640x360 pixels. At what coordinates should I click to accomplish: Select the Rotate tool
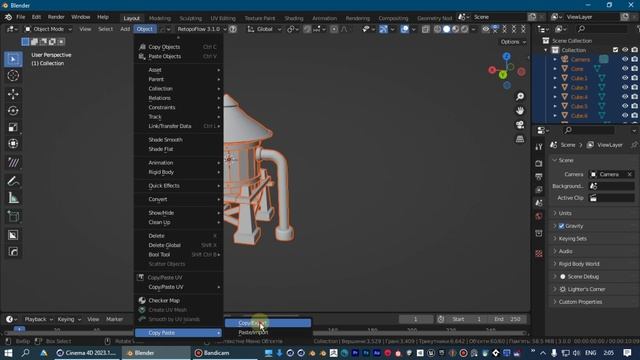pos(13,111)
